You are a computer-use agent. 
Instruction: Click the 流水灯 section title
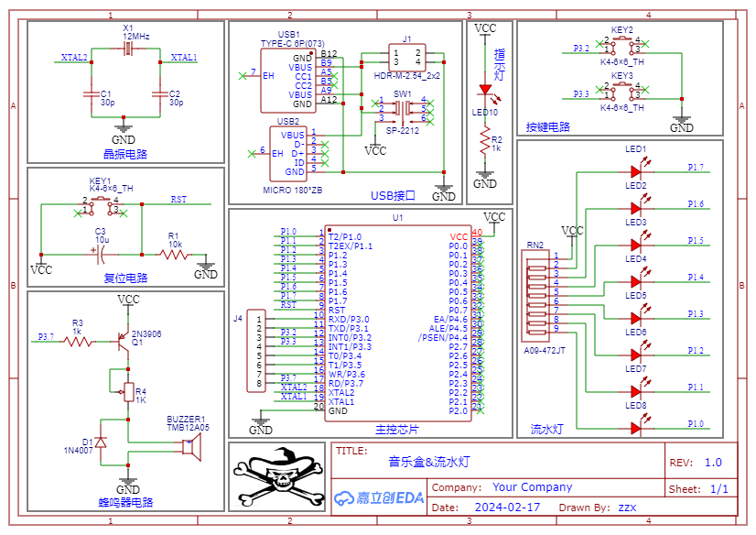tap(546, 429)
